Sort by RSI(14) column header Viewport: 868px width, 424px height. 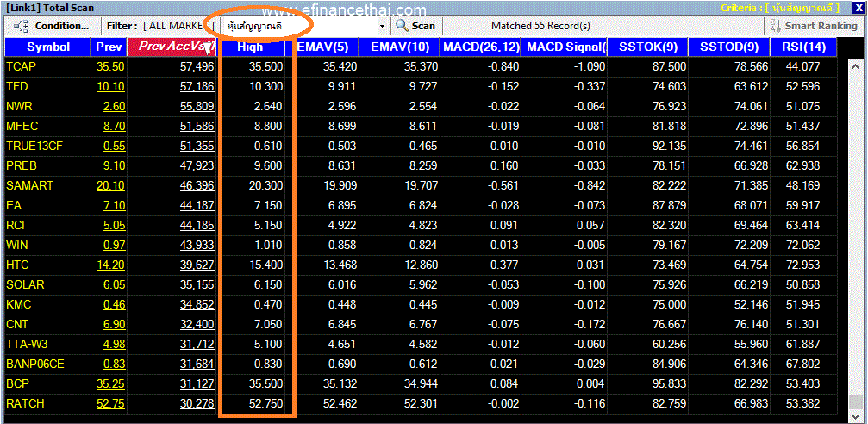(x=804, y=47)
